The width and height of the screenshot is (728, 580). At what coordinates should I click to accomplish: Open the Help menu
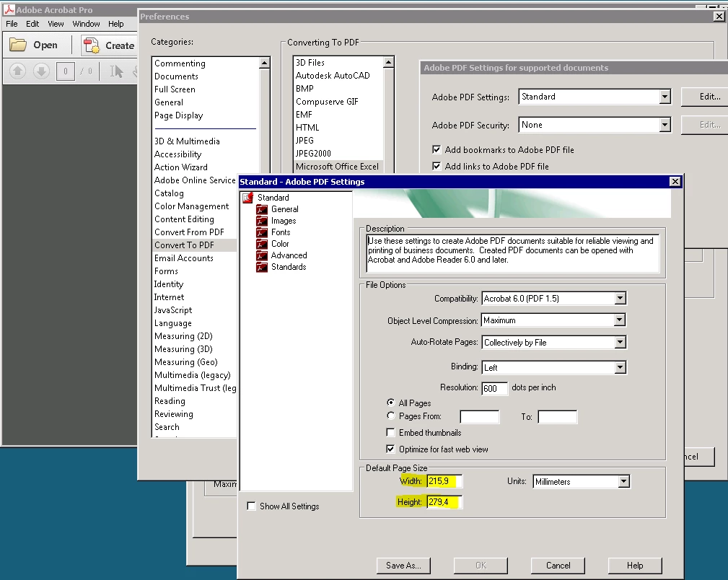pyautogui.click(x=116, y=24)
